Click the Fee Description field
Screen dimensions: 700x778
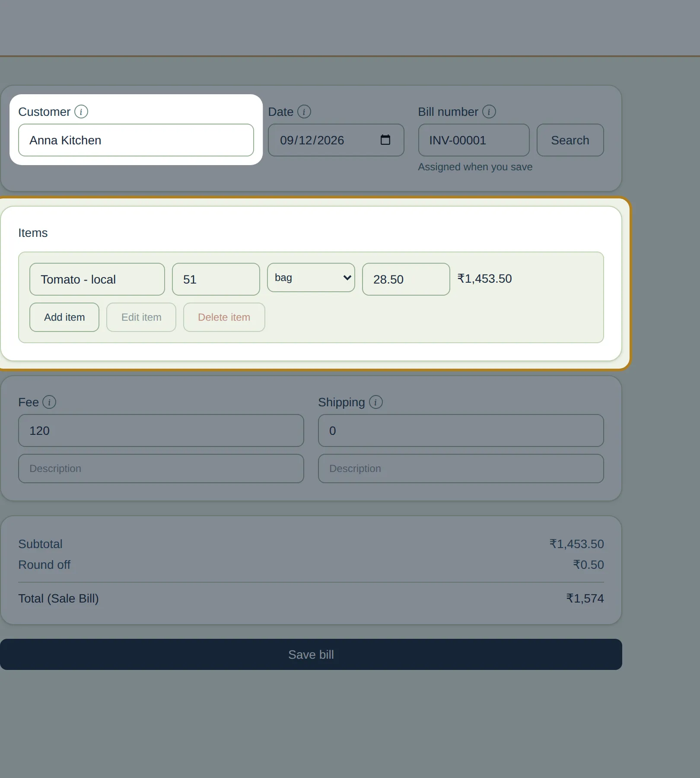[x=161, y=469]
